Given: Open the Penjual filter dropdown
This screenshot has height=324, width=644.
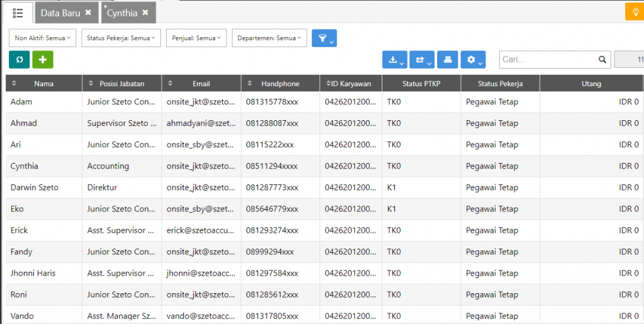Looking at the screenshot, I should tap(196, 38).
